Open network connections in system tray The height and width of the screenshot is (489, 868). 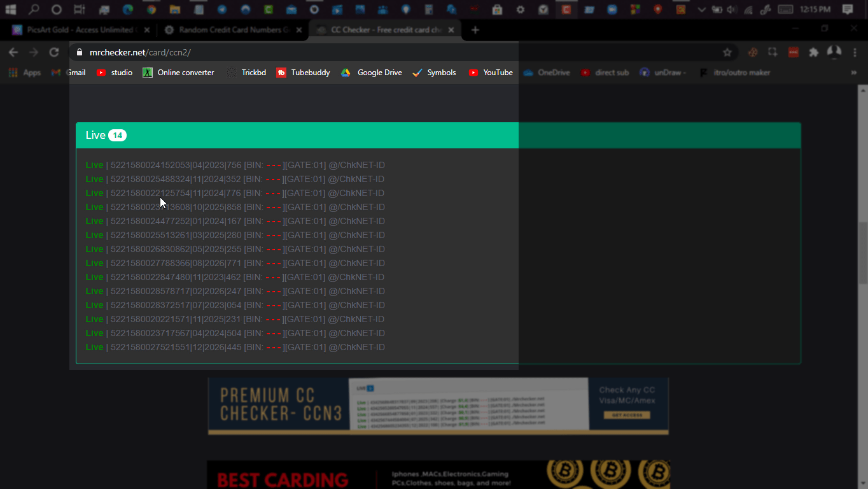tap(748, 10)
